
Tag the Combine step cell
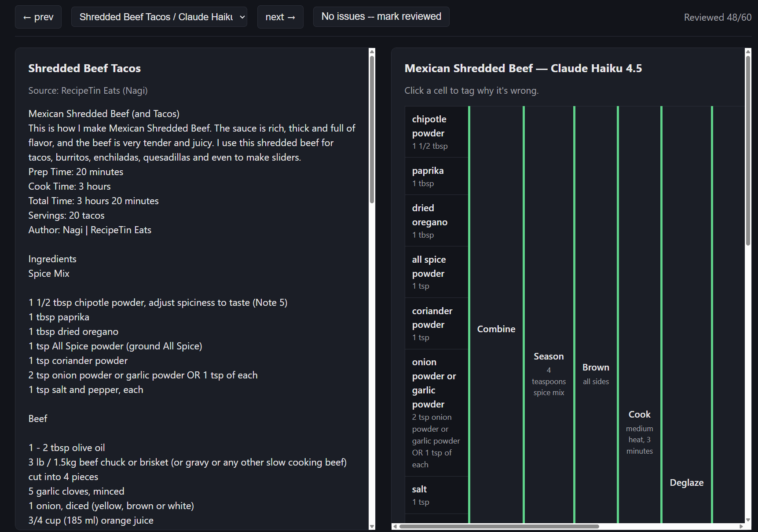(x=496, y=329)
